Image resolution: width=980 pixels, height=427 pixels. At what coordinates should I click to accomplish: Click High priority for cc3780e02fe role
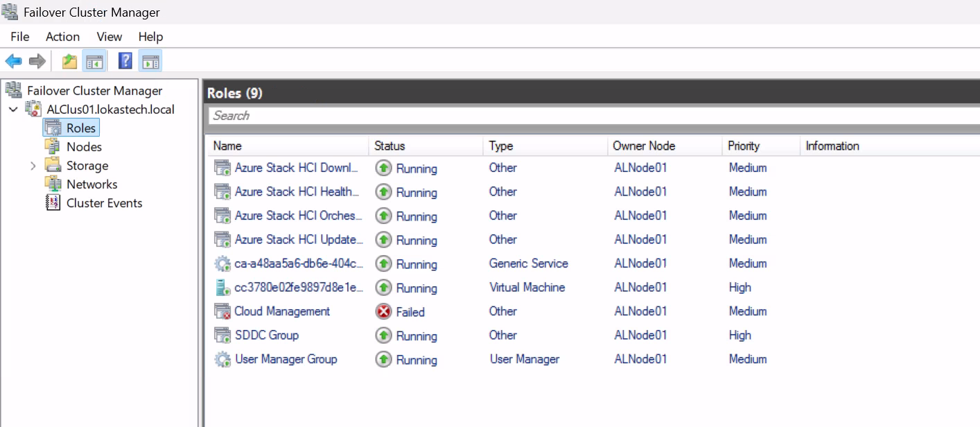tap(740, 287)
